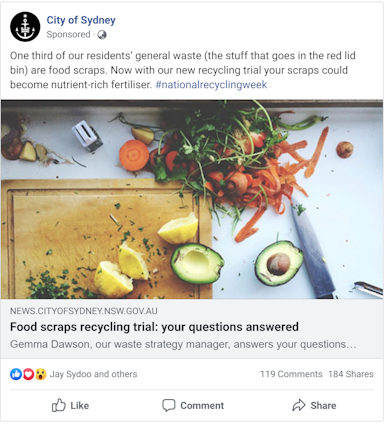The width and height of the screenshot is (385, 425).
Task: Click the wow face reaction icon
Action: (x=41, y=374)
